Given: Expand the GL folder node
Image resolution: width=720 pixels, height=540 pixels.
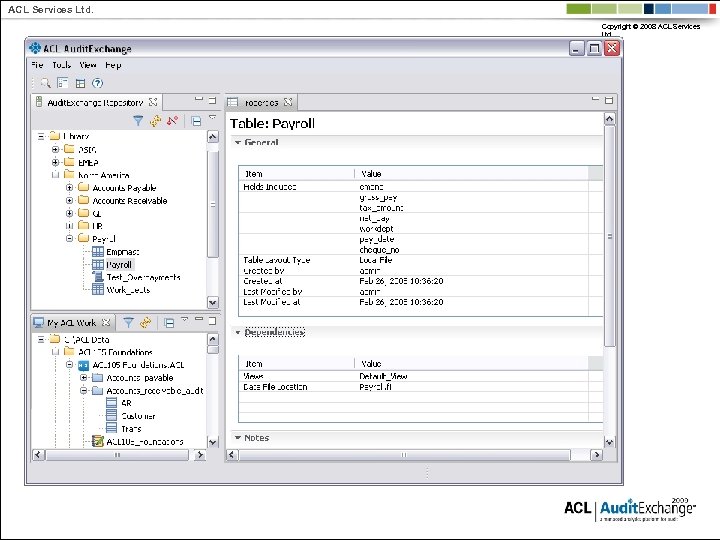Looking at the screenshot, I should 69,213.
